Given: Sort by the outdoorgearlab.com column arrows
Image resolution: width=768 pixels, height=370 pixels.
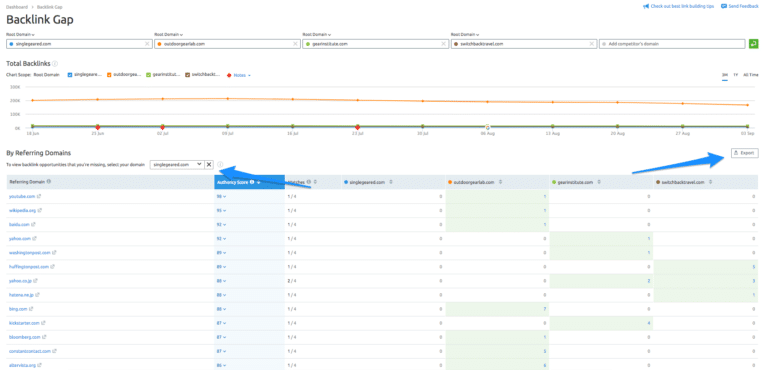Looking at the screenshot, I should 501,182.
